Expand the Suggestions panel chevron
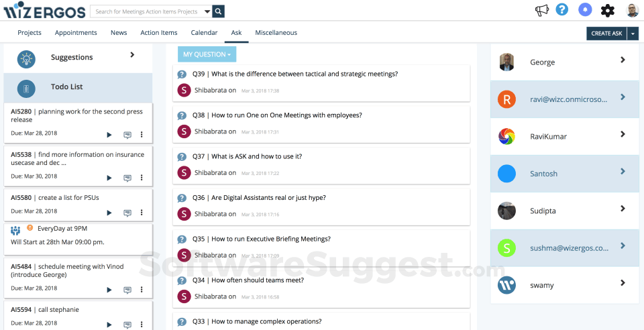Viewport: 644px width, 330px height. 132,55
